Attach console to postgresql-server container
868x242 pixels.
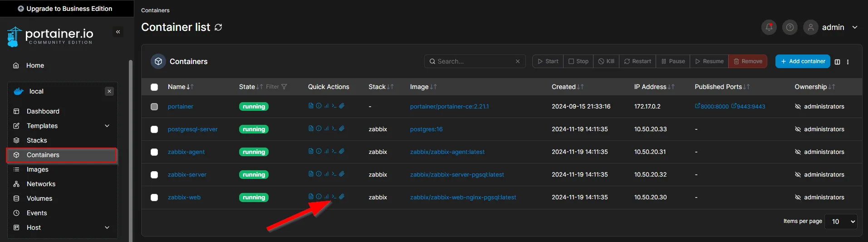[x=342, y=128]
